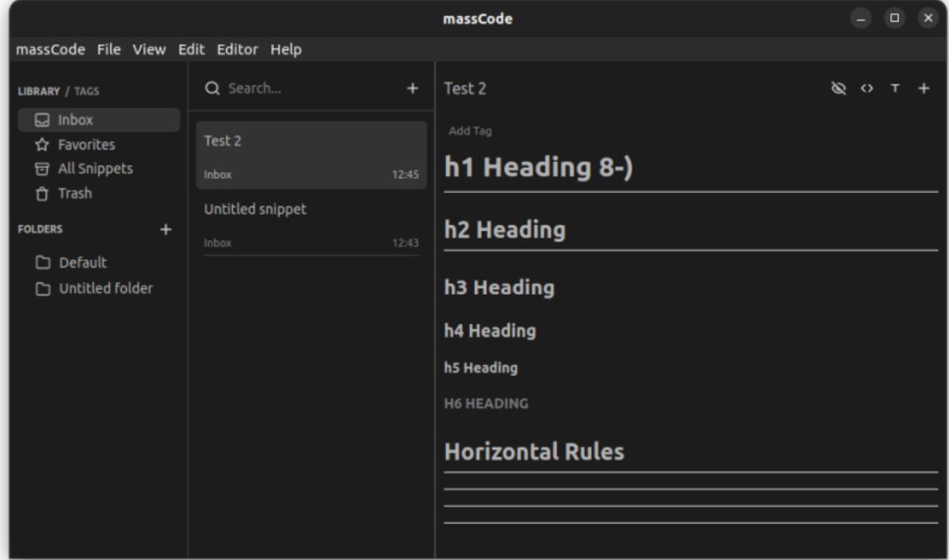This screenshot has height=560, width=949.
Task: Click Add Tag under the snippet title
Action: [465, 131]
